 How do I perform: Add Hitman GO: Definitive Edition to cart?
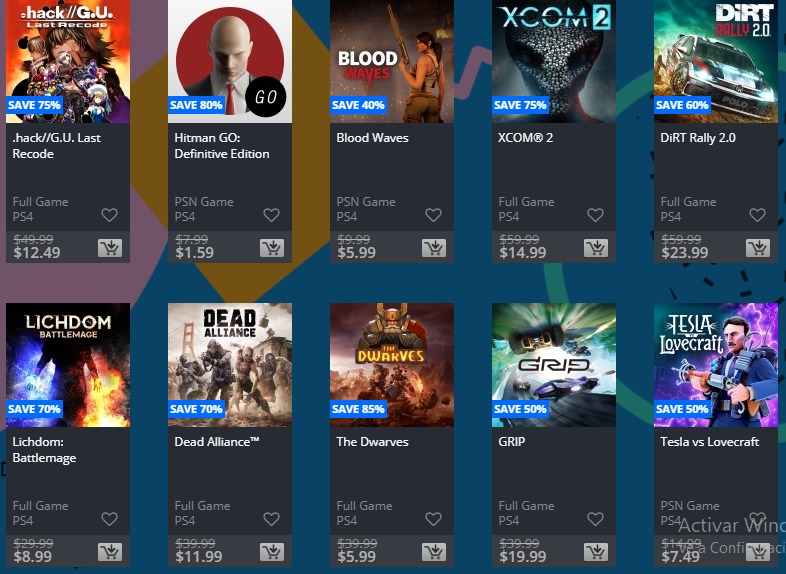pos(272,248)
